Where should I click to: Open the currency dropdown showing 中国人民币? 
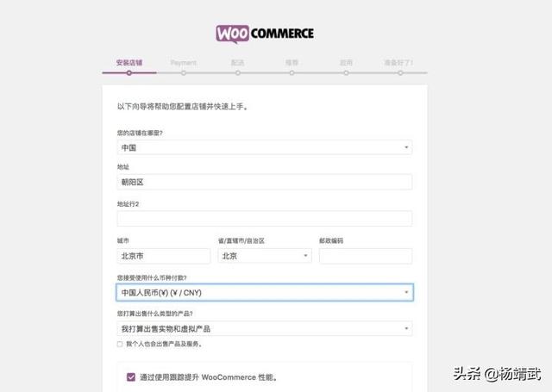coord(265,293)
